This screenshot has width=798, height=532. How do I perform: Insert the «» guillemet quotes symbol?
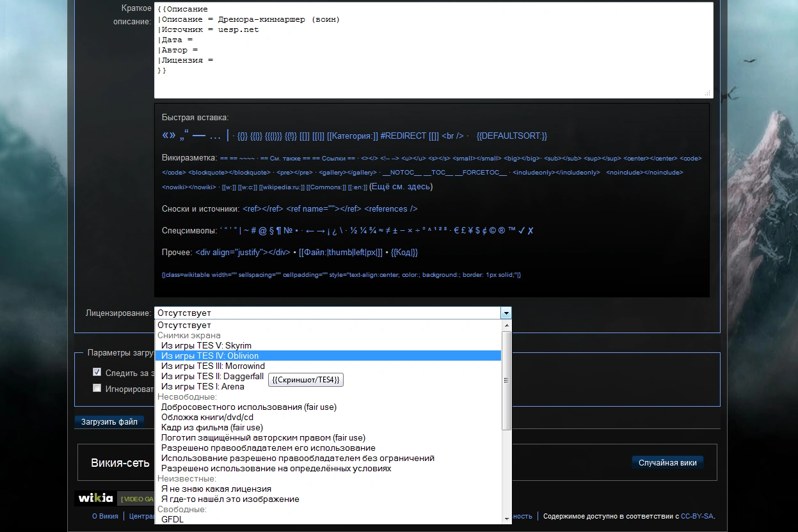(x=169, y=136)
